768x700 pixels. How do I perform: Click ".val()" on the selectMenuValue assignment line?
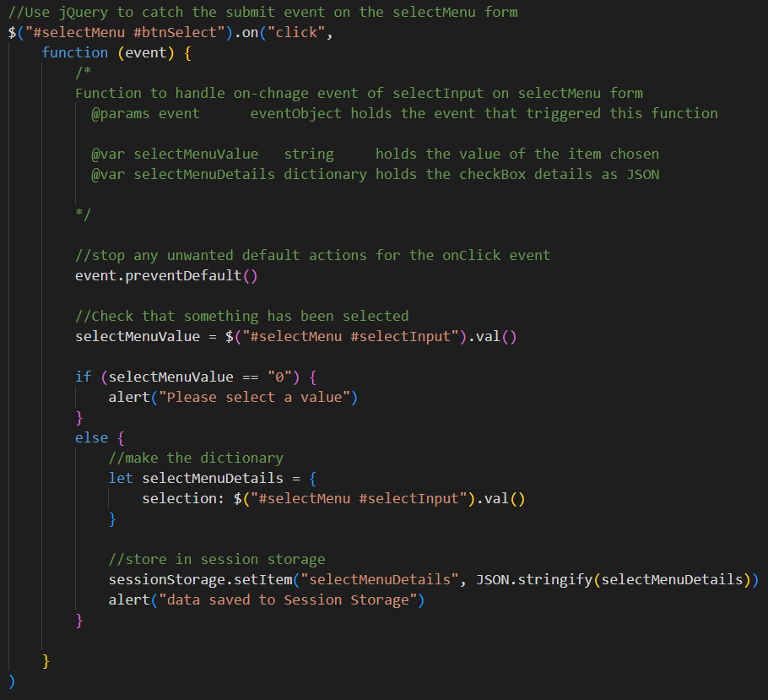coord(492,337)
